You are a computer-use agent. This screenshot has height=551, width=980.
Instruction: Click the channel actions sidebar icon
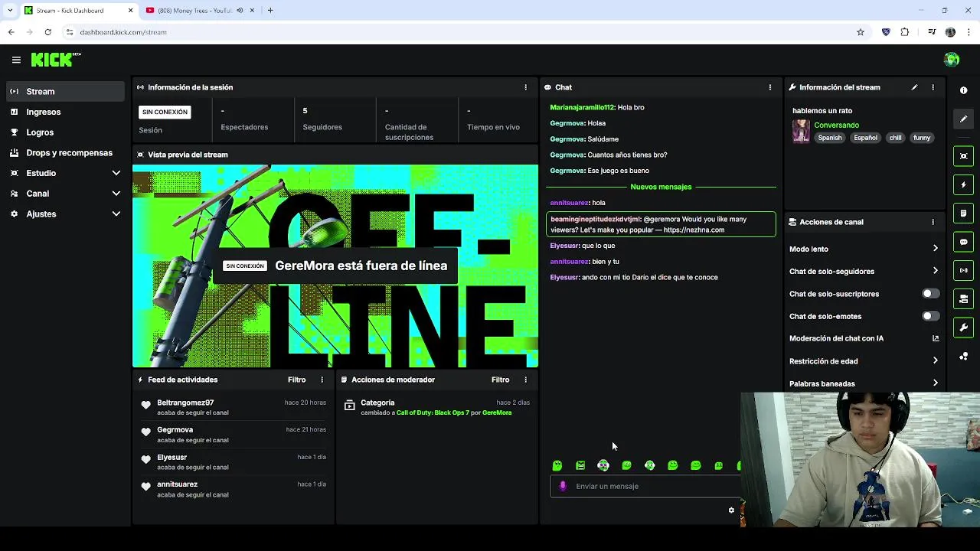point(963,298)
